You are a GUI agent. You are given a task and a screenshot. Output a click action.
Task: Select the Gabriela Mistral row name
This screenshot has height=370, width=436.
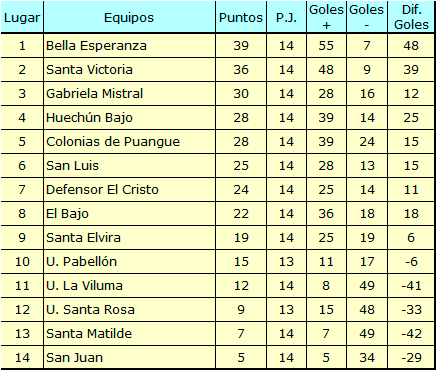95,94
